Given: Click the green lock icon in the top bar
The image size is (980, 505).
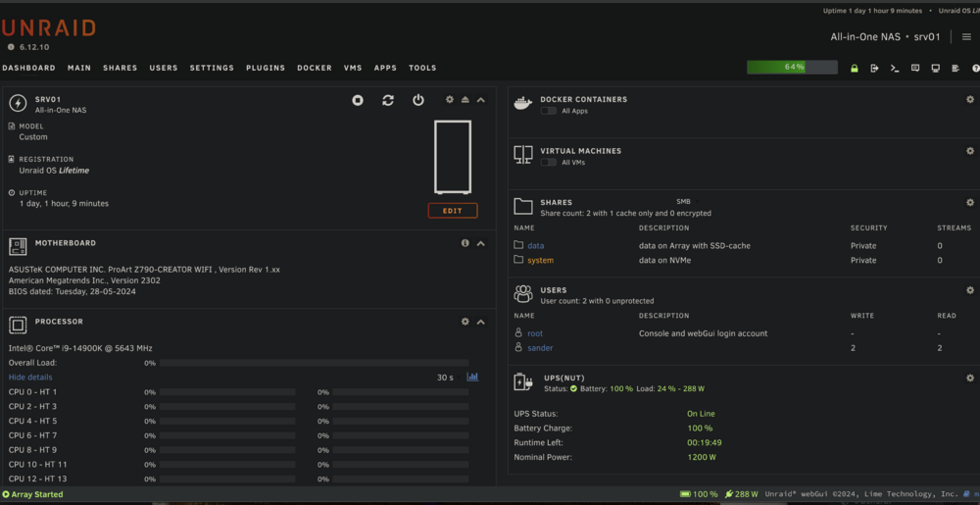Looking at the screenshot, I should click(855, 68).
